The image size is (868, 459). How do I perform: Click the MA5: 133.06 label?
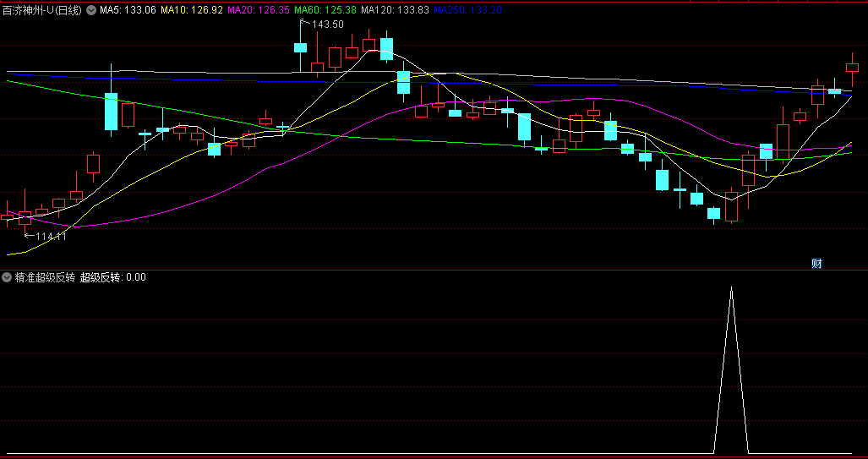tap(128, 10)
